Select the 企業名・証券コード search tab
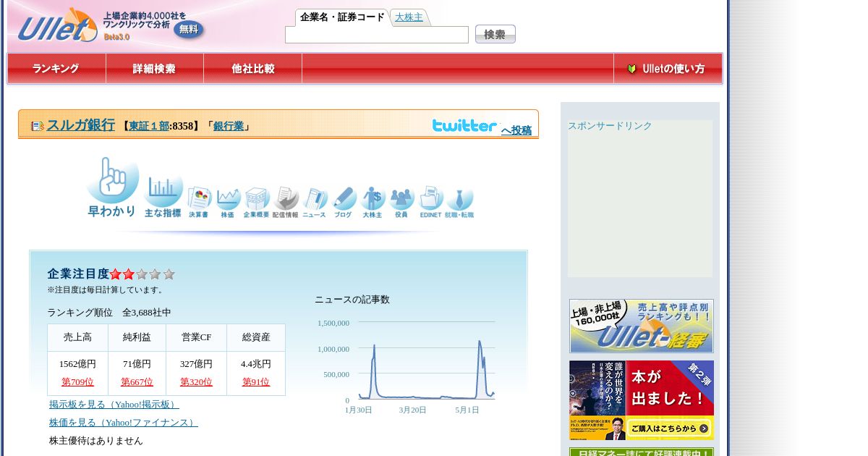This screenshot has width=868, height=456. pos(342,17)
